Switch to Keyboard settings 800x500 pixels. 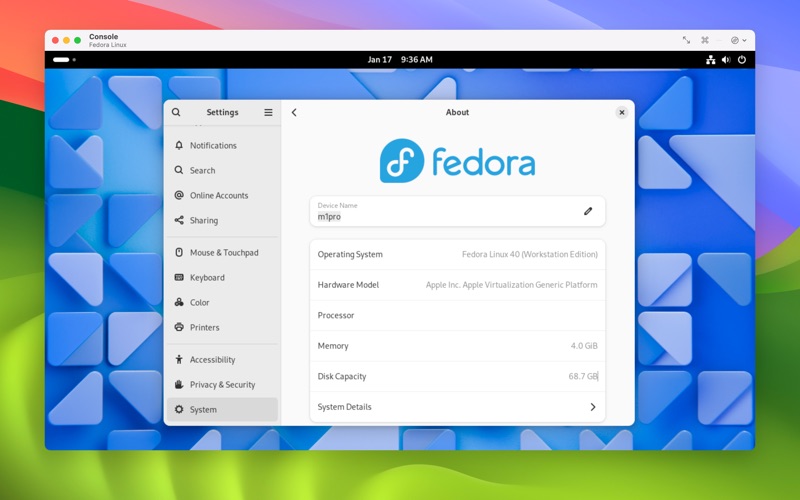pos(222,277)
